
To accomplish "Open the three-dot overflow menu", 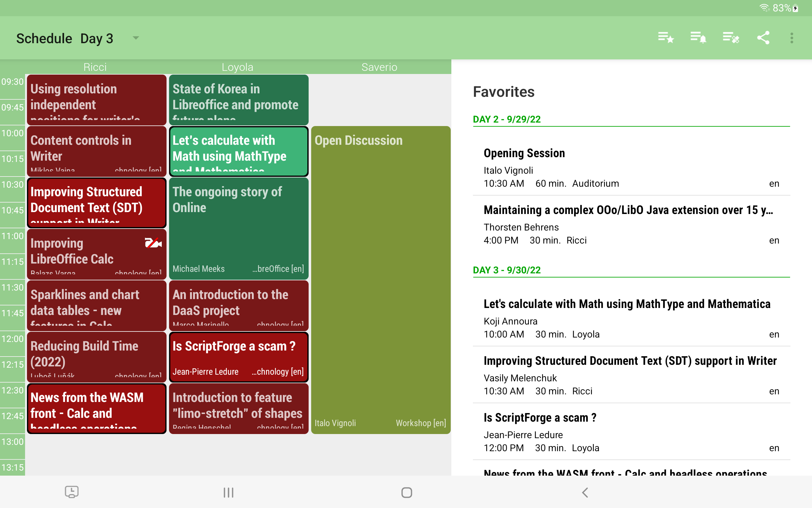I will coord(792,38).
